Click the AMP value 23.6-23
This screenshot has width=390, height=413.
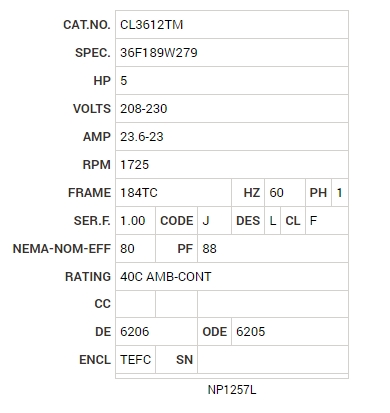142,137
